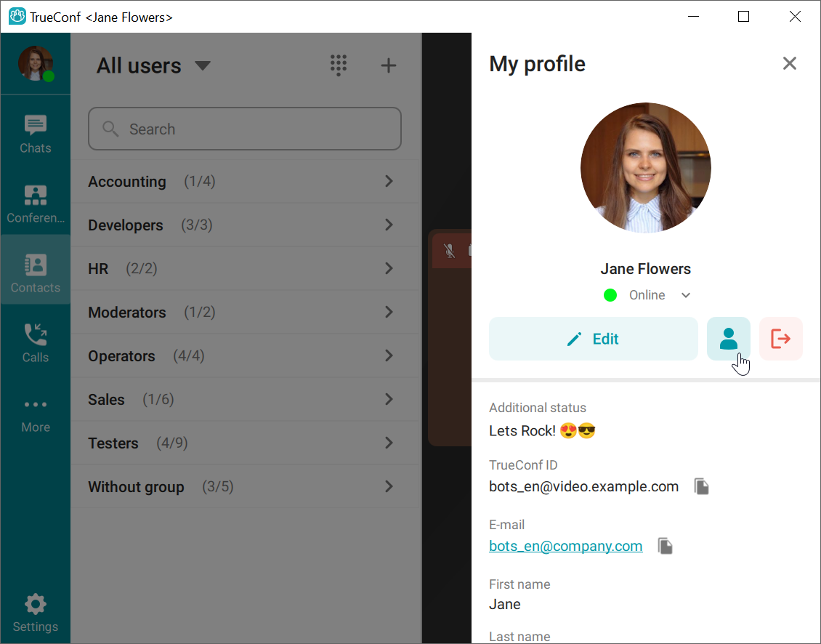Image resolution: width=821 pixels, height=644 pixels.
Task: Click the red logout icon button
Action: (x=781, y=339)
